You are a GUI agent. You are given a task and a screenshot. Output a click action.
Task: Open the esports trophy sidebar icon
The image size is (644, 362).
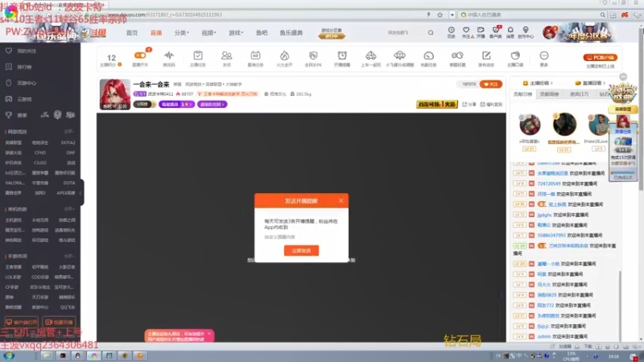pyautogui.click(x=9, y=115)
